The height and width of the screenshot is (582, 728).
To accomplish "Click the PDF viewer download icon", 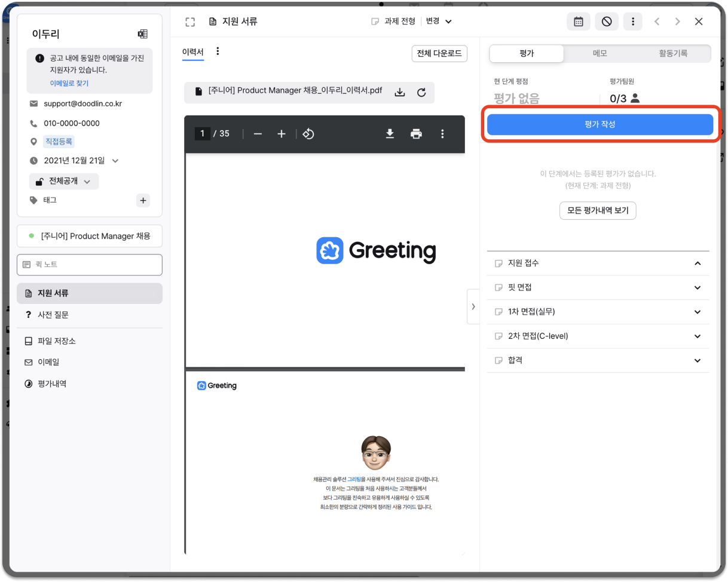I will [390, 134].
